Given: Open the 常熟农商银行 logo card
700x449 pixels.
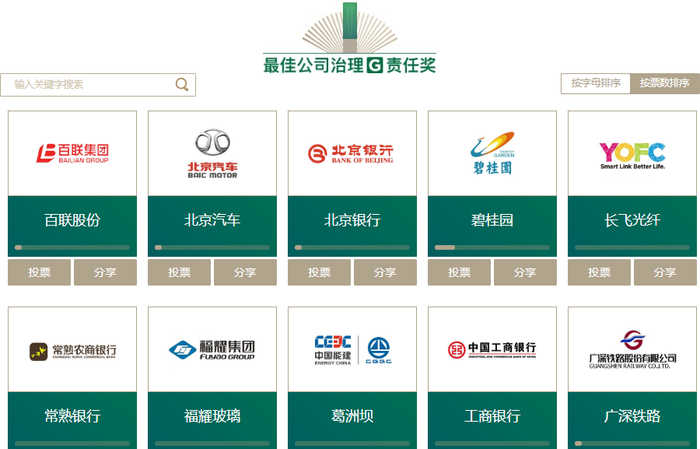Looking at the screenshot, I should (72, 351).
